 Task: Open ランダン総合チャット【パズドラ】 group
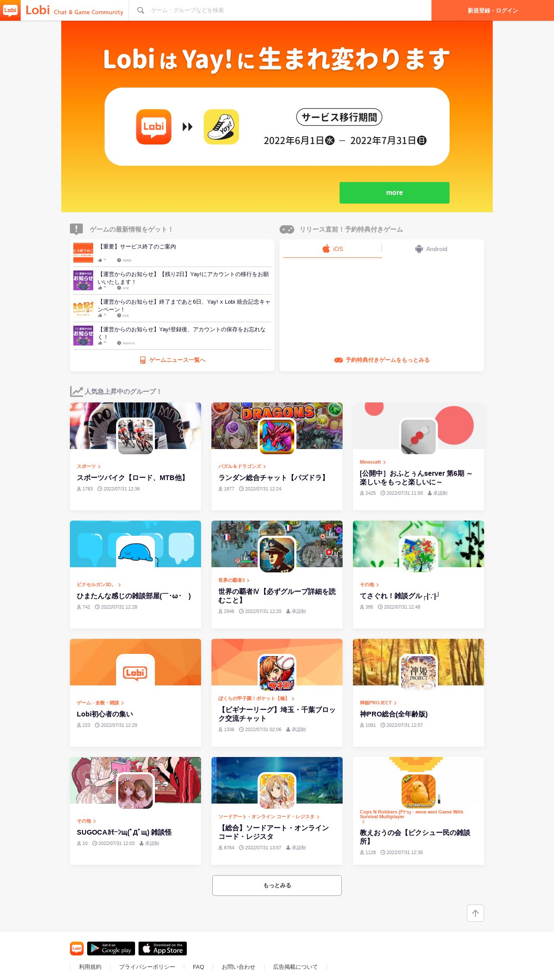274,478
